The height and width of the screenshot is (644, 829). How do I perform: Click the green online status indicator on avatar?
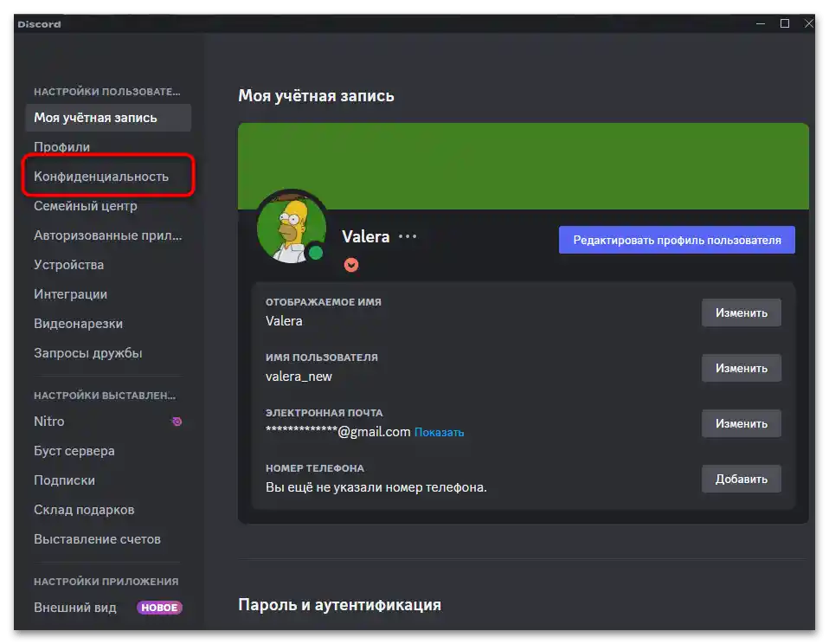click(318, 253)
